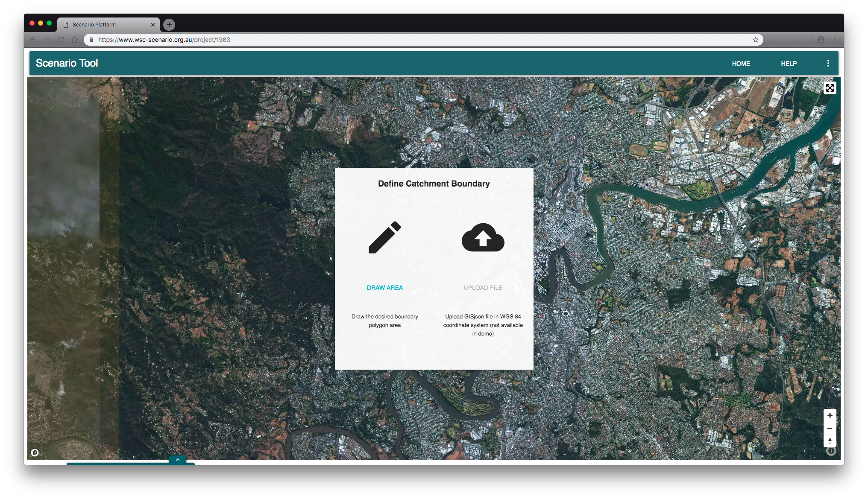Open the three-dot overflow menu in header
868x499 pixels.
(828, 63)
